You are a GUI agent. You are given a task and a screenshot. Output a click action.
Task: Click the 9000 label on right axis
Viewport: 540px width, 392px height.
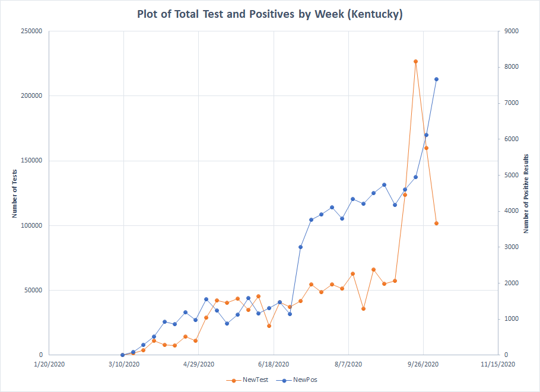click(x=509, y=31)
